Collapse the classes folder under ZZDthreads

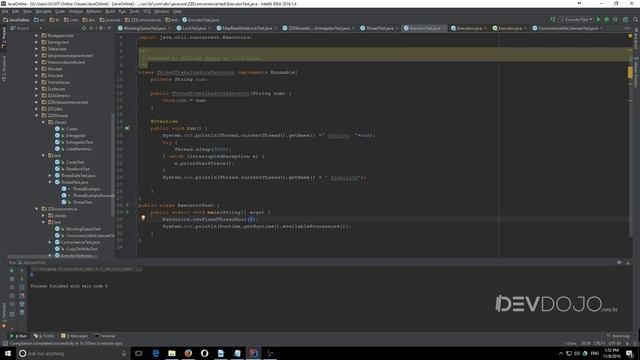(43, 122)
